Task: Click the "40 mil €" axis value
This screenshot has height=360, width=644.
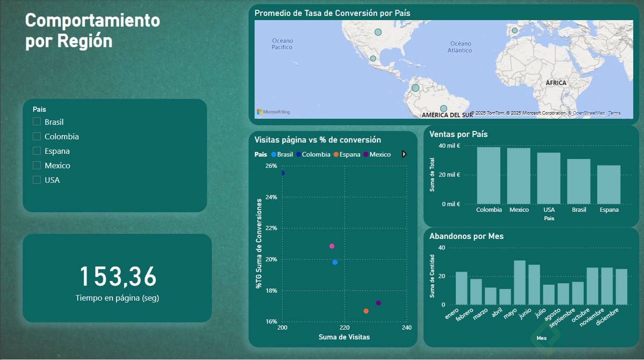Action: point(449,146)
